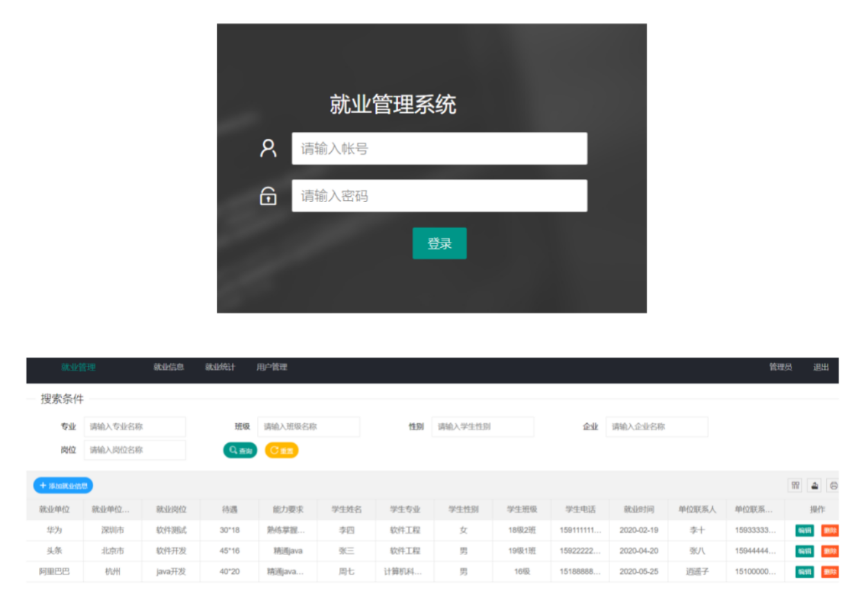868x604 pixels.
Task: Edit the 华为 employment record
Action: [x=804, y=531]
